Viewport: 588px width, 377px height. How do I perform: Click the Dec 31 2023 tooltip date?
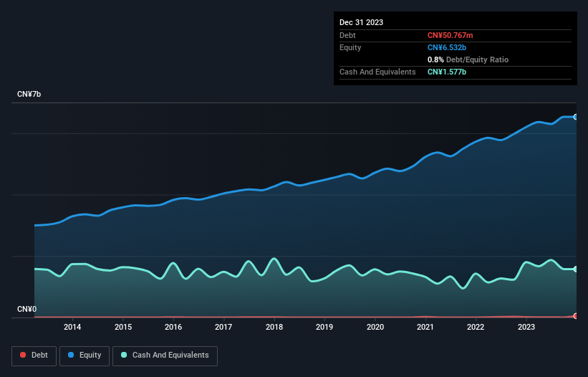(361, 22)
